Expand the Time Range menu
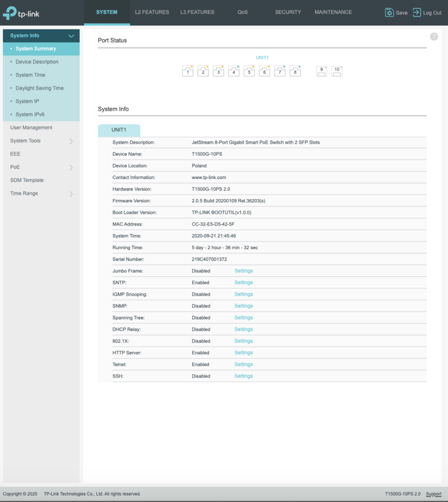Screen dimensions: 448x502 pyautogui.click(x=71, y=194)
